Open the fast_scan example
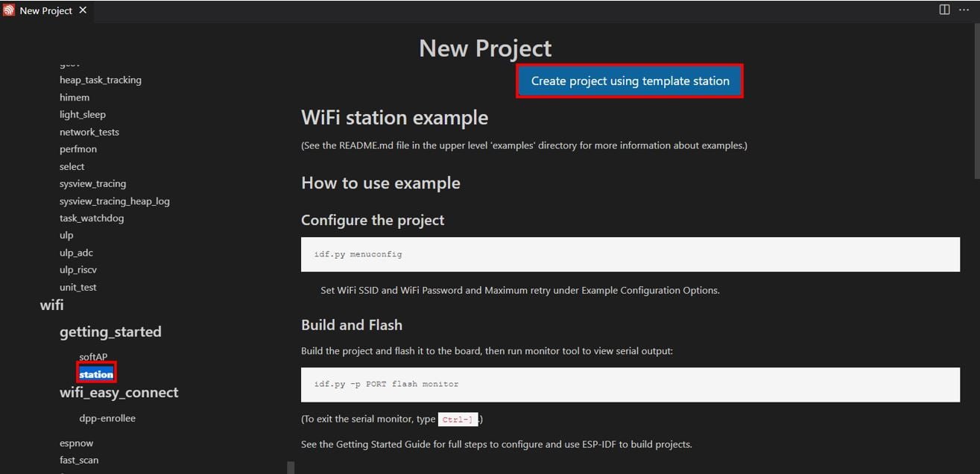Screen dimensions: 980x474 78,460
